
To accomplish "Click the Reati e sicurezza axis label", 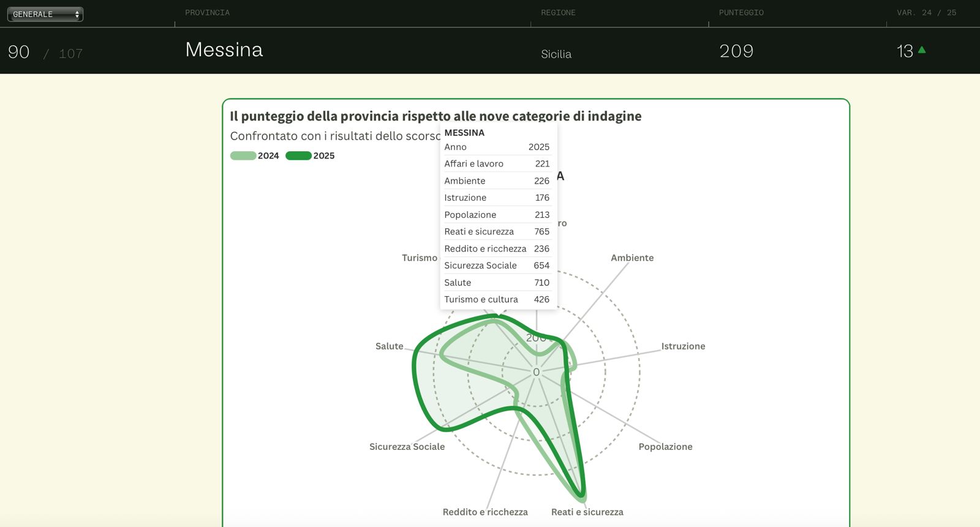I will pos(587,512).
